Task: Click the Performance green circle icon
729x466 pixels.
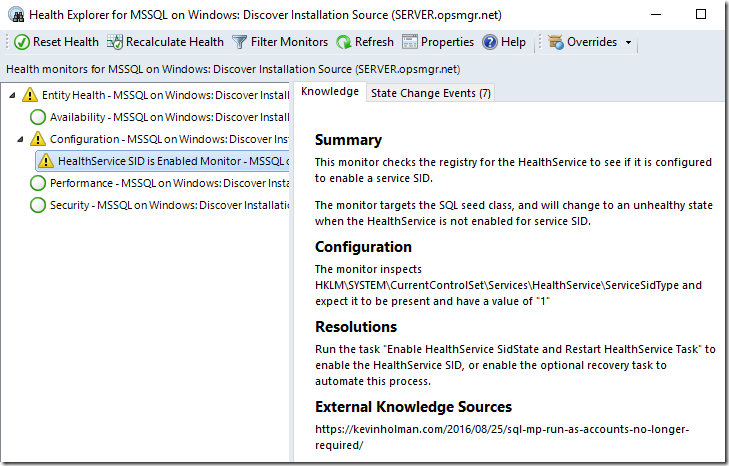Action: 38,183
